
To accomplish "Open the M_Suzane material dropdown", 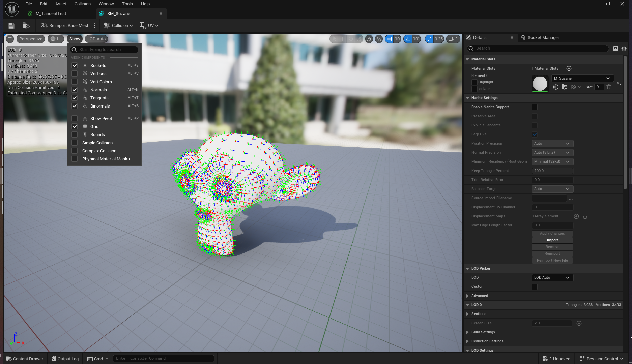I will [582, 78].
